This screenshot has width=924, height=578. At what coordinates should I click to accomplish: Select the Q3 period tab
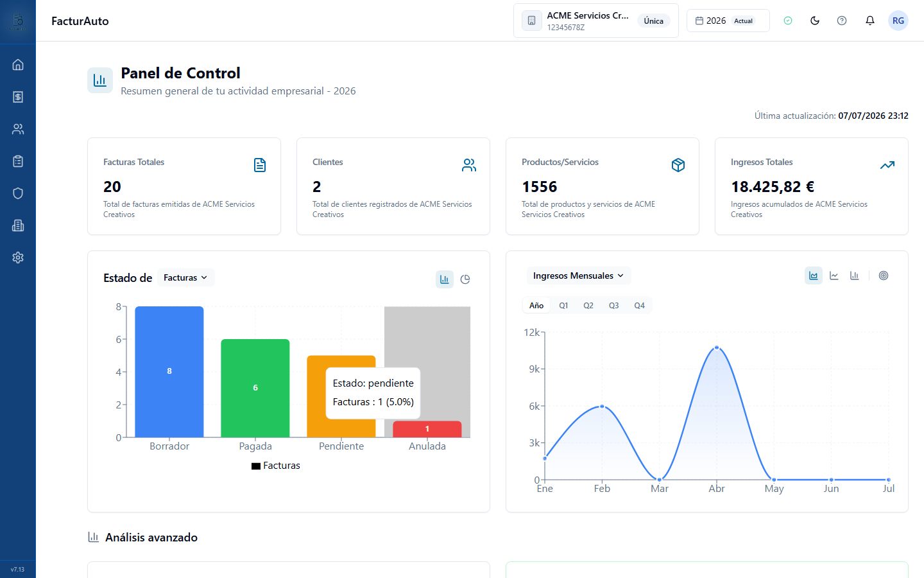614,306
